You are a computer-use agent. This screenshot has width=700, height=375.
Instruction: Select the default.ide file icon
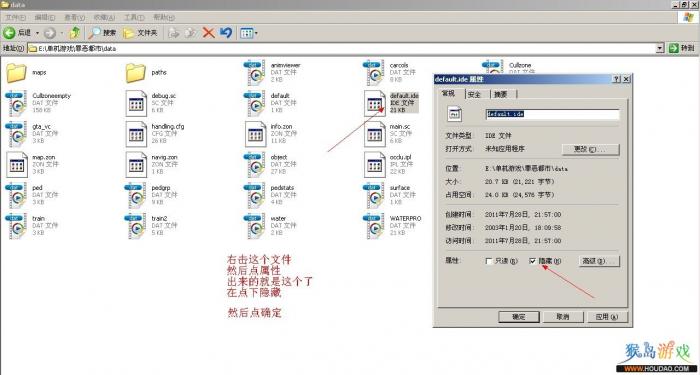375,103
